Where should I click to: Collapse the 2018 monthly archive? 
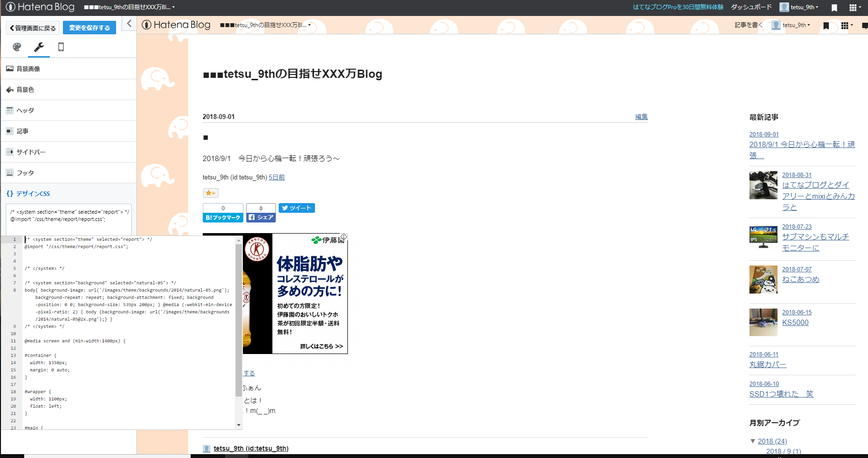coord(753,441)
